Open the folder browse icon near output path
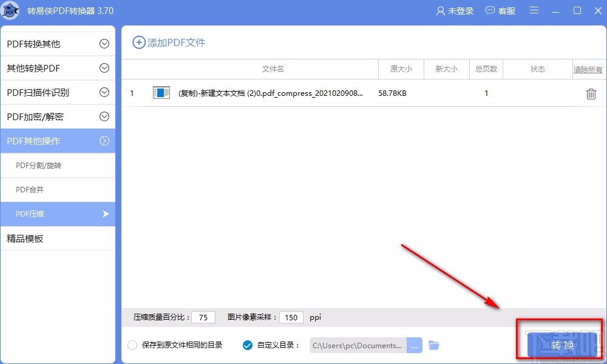The width and height of the screenshot is (607, 364). [x=434, y=345]
